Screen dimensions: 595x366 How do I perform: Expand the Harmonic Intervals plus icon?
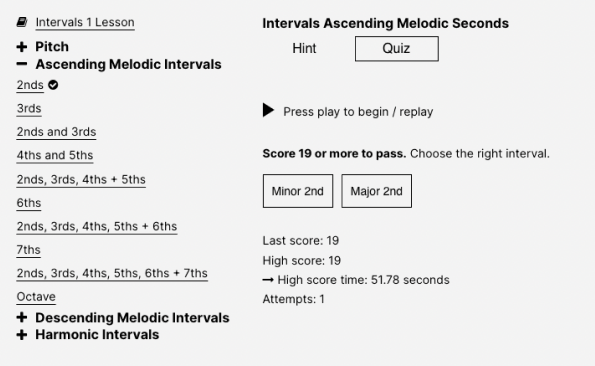pyautogui.click(x=22, y=335)
